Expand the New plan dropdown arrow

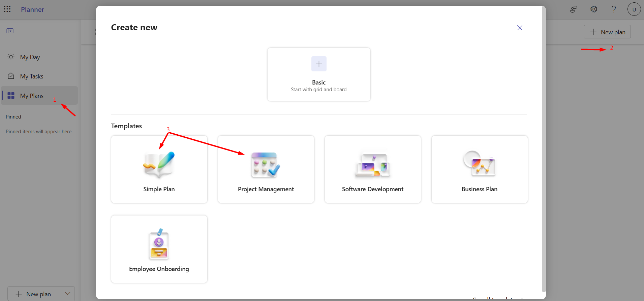[x=68, y=294]
